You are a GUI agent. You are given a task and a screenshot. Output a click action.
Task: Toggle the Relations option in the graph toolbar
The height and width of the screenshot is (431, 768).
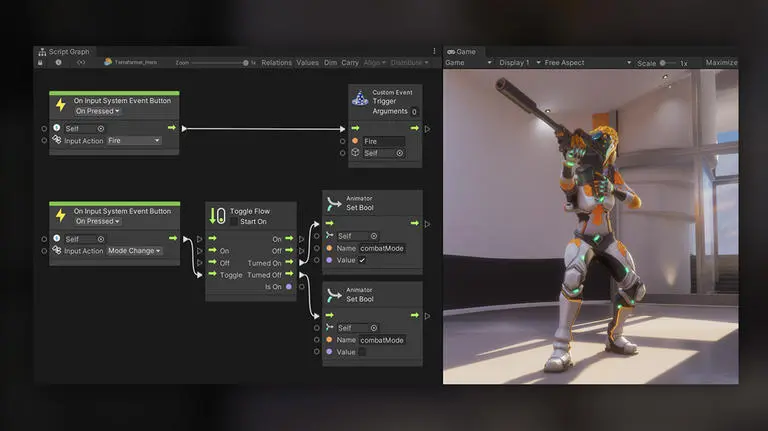(276, 63)
